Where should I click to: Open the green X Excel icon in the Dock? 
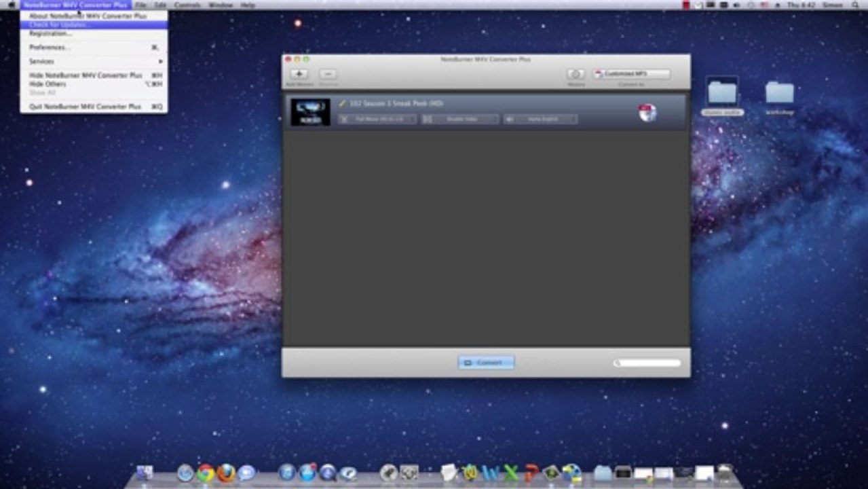point(510,473)
